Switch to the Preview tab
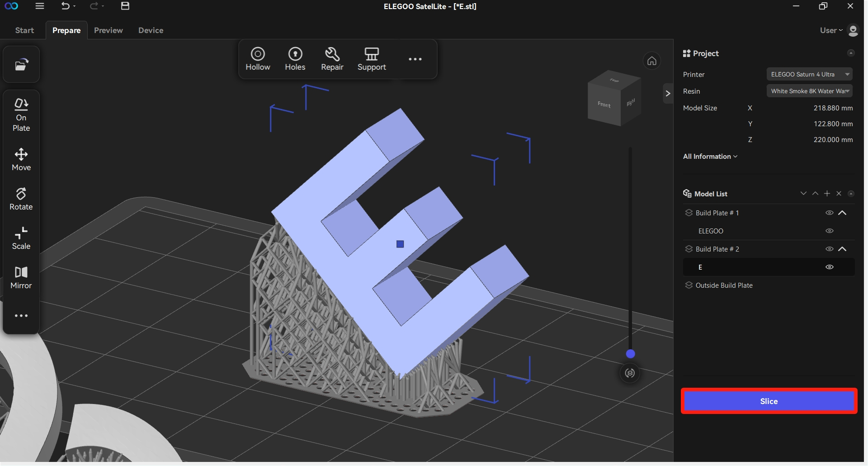This screenshot has width=868, height=466. click(108, 30)
